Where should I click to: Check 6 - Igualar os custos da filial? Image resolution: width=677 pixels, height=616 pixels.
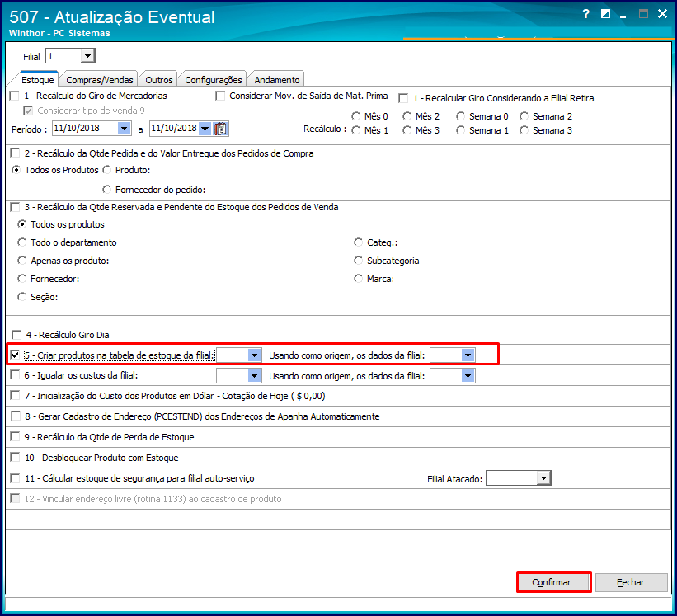point(15,375)
